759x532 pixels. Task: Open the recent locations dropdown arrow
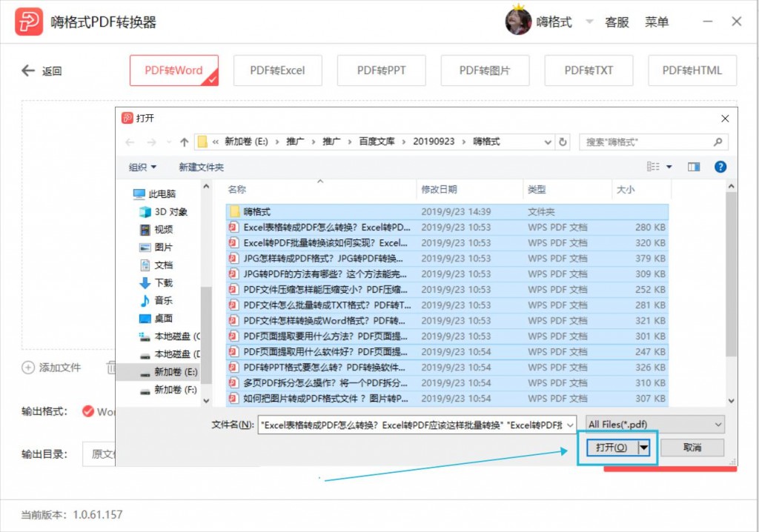click(169, 142)
